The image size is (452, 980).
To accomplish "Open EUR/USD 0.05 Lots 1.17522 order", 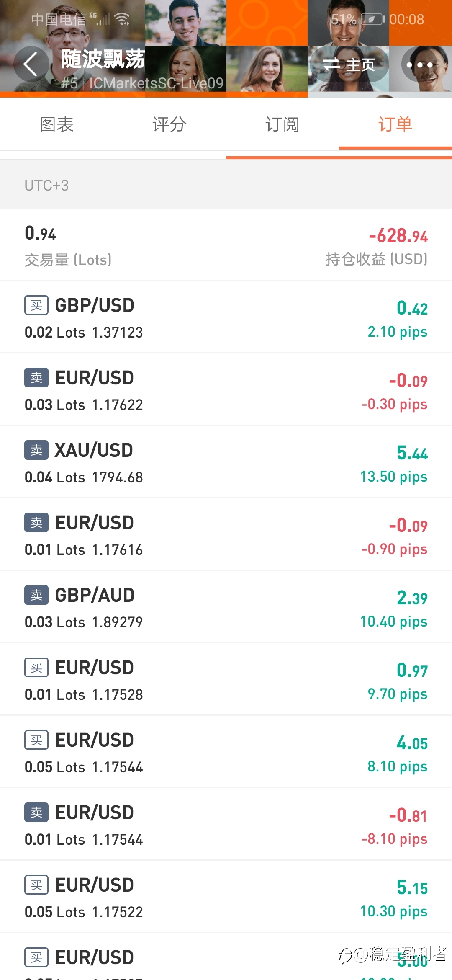I will coord(226,897).
